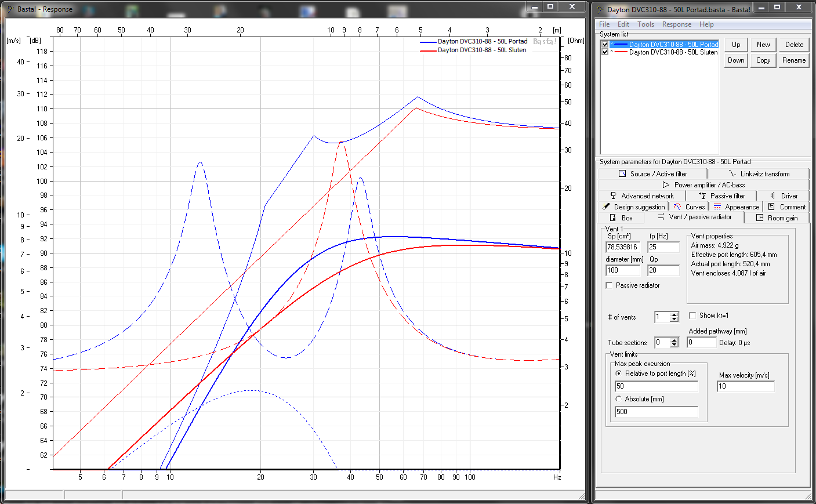816x504 pixels.
Task: Click Basta! app icon in Response window title
Action: [10, 9]
